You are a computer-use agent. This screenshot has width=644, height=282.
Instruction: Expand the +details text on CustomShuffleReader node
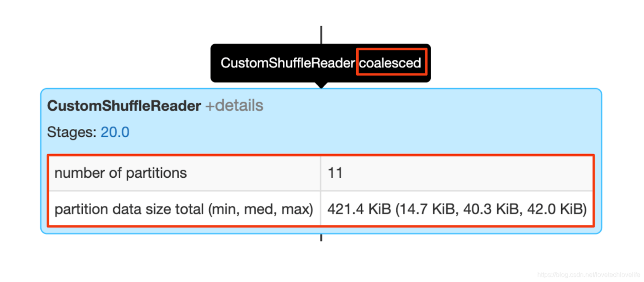click(234, 106)
